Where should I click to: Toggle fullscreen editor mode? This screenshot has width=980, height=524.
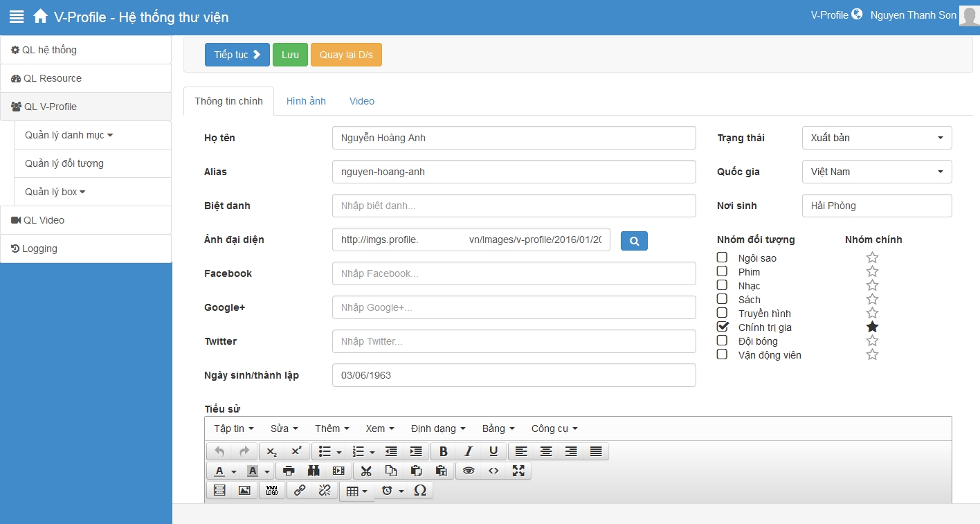(x=518, y=471)
